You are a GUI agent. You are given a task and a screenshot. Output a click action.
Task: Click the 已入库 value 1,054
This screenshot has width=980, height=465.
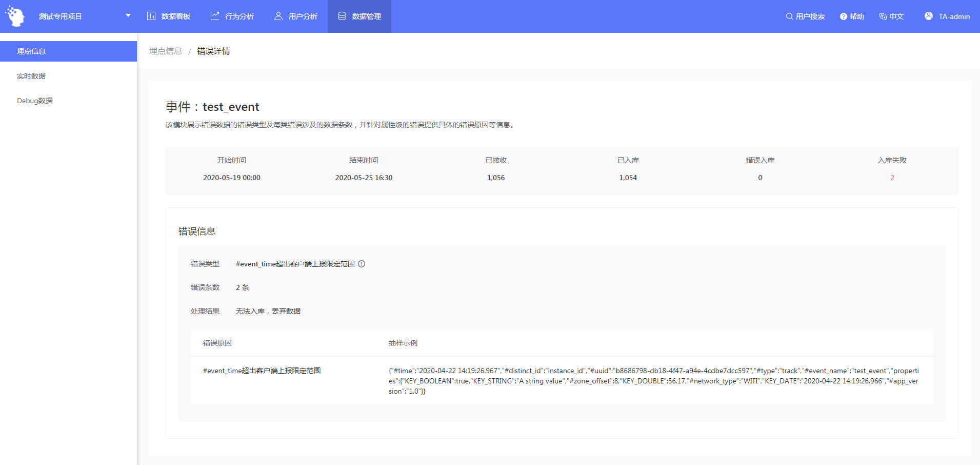628,178
